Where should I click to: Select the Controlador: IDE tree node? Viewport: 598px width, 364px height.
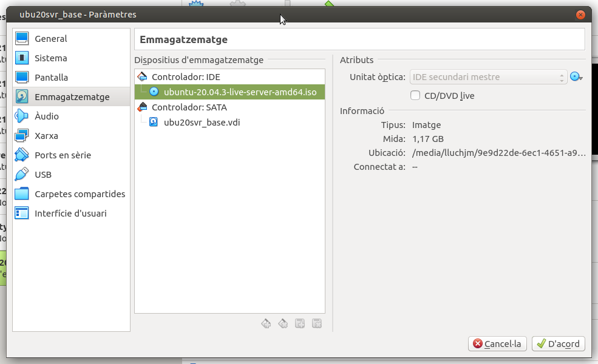pos(186,77)
